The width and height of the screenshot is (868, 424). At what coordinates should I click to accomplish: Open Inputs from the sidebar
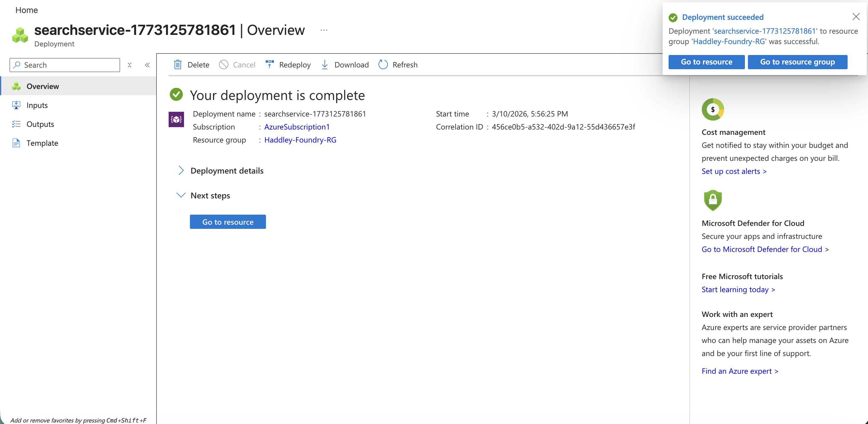coord(37,105)
